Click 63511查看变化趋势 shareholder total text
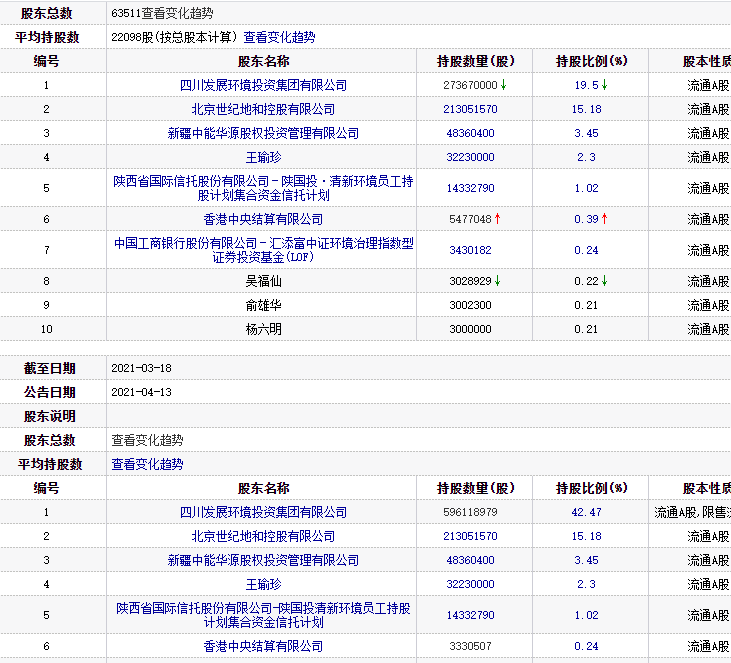 coord(162,13)
